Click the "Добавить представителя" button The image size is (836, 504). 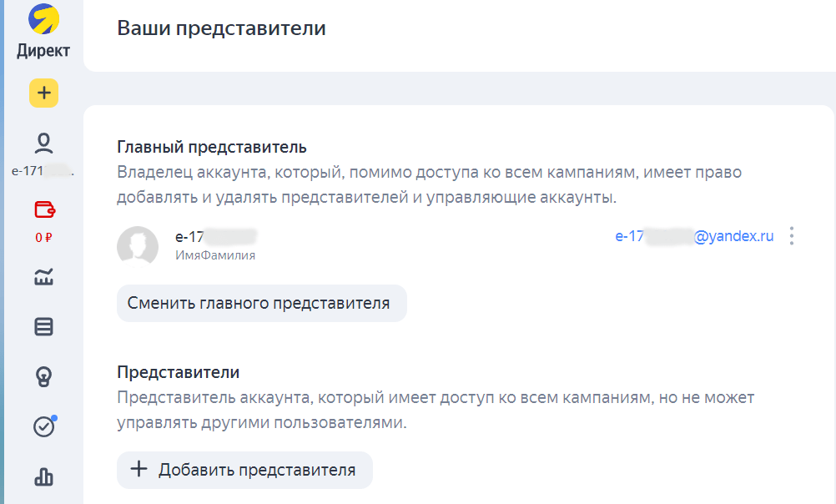(244, 470)
